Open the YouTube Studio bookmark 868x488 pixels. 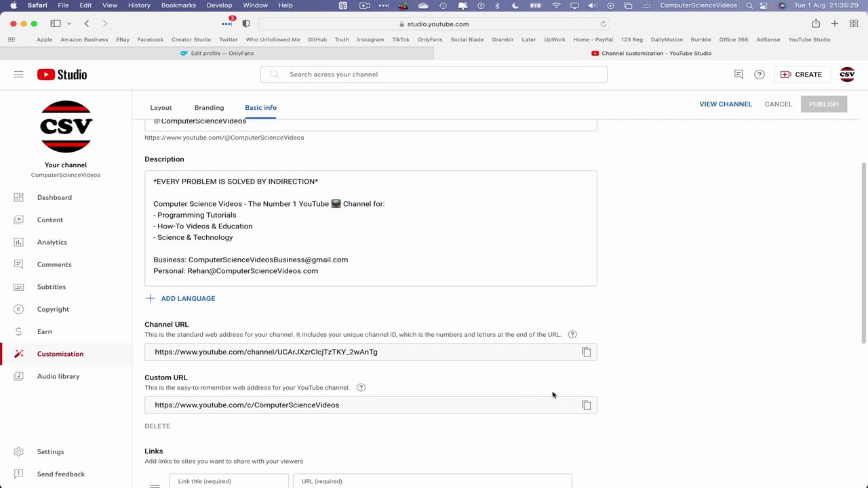tap(809, 39)
